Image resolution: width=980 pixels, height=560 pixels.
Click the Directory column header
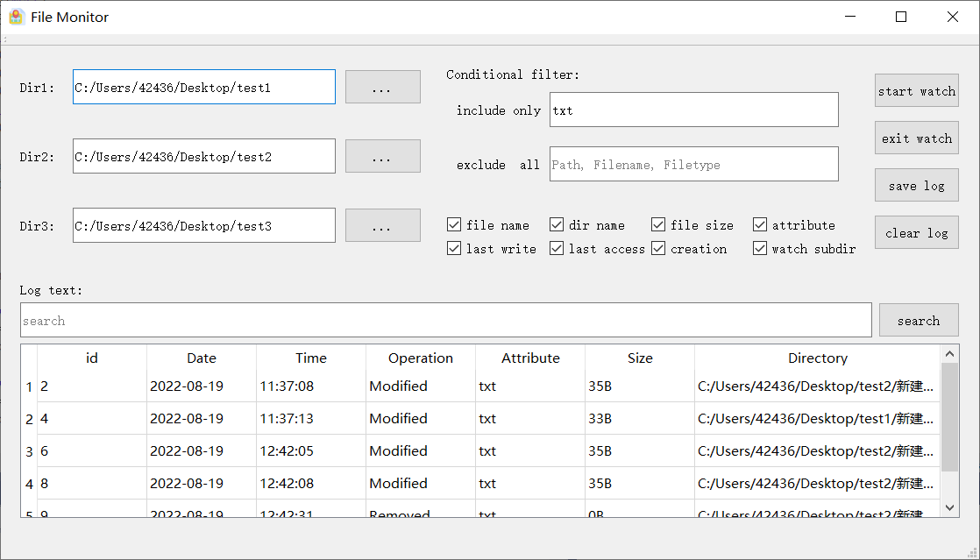click(x=818, y=358)
